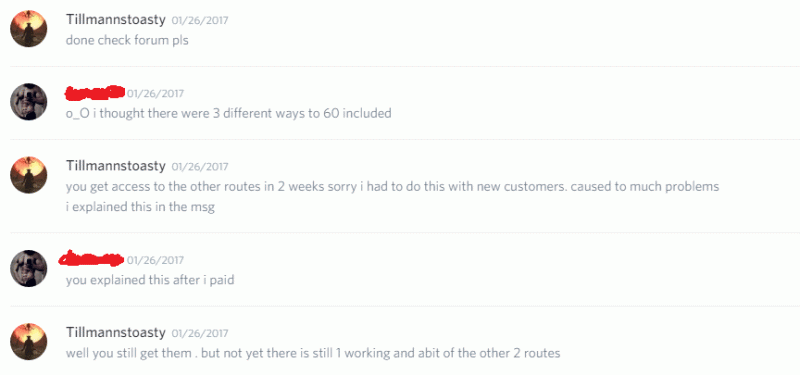The height and width of the screenshot is (375, 800).
Task: Click the message text 'done check forum pls'
Action: click(127, 40)
